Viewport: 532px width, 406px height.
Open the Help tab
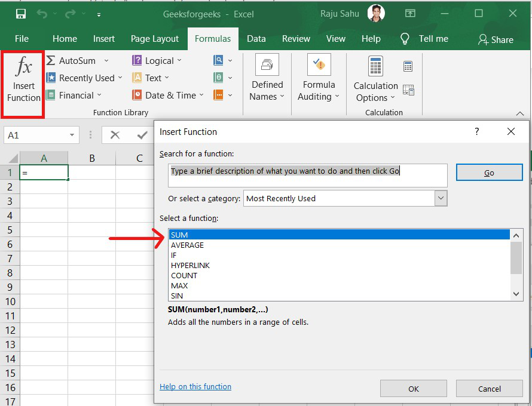371,39
